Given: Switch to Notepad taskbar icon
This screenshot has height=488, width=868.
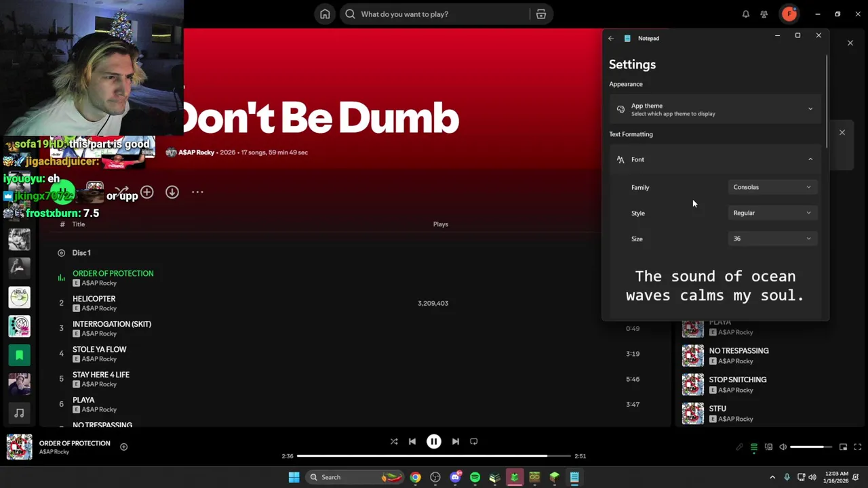Looking at the screenshot, I should coord(574,477).
